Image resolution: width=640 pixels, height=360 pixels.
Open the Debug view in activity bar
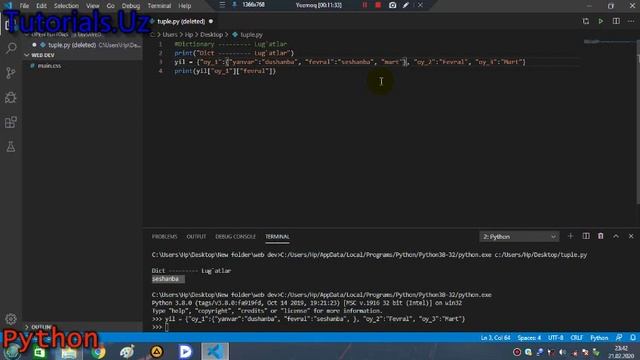11,97
